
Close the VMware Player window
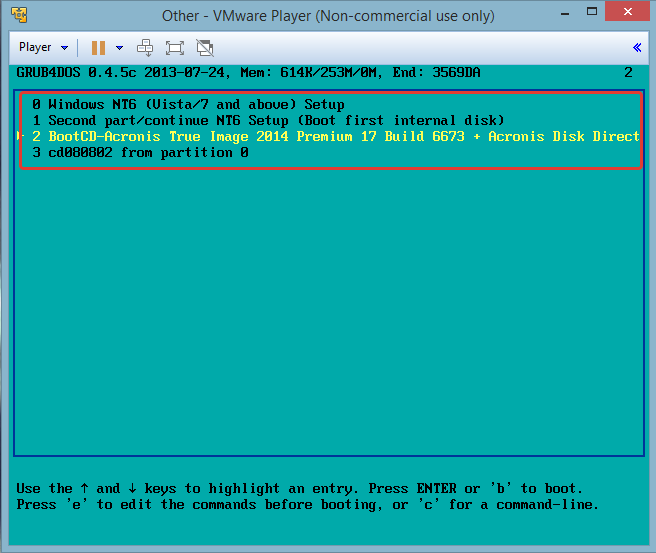(628, 11)
